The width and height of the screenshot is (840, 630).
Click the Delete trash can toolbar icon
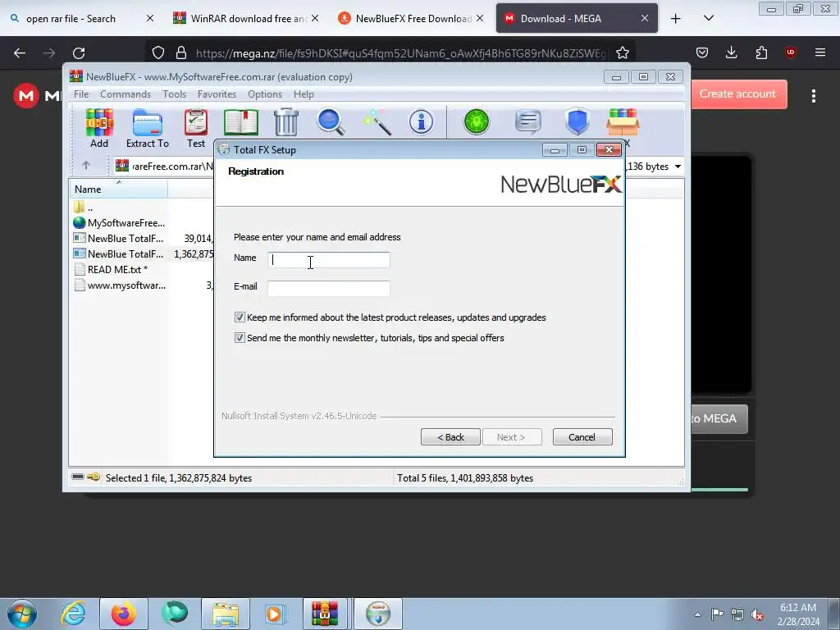[x=286, y=123]
